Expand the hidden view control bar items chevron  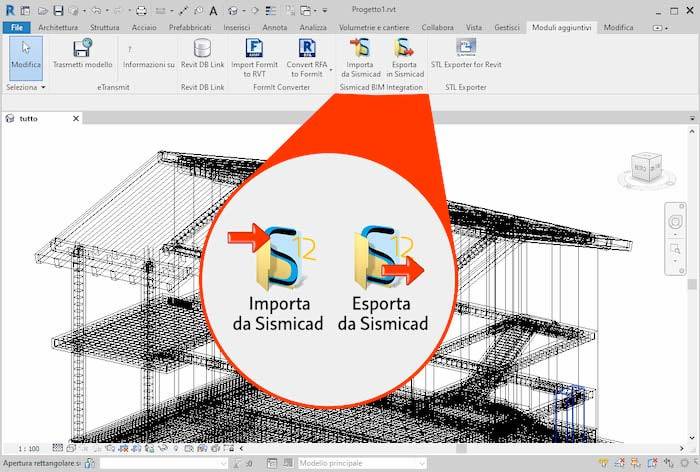click(x=242, y=448)
